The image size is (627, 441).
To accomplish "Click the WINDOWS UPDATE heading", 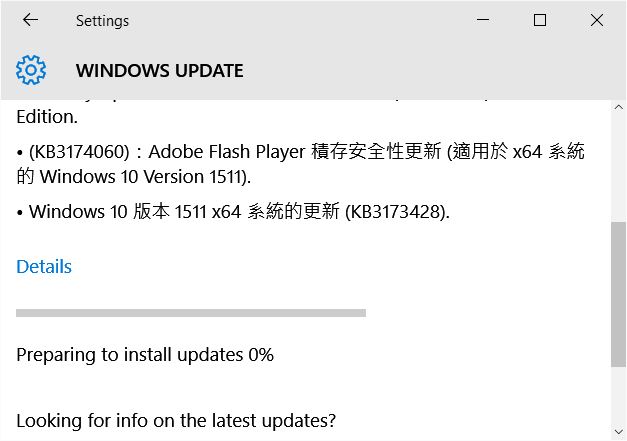I will pyautogui.click(x=160, y=71).
